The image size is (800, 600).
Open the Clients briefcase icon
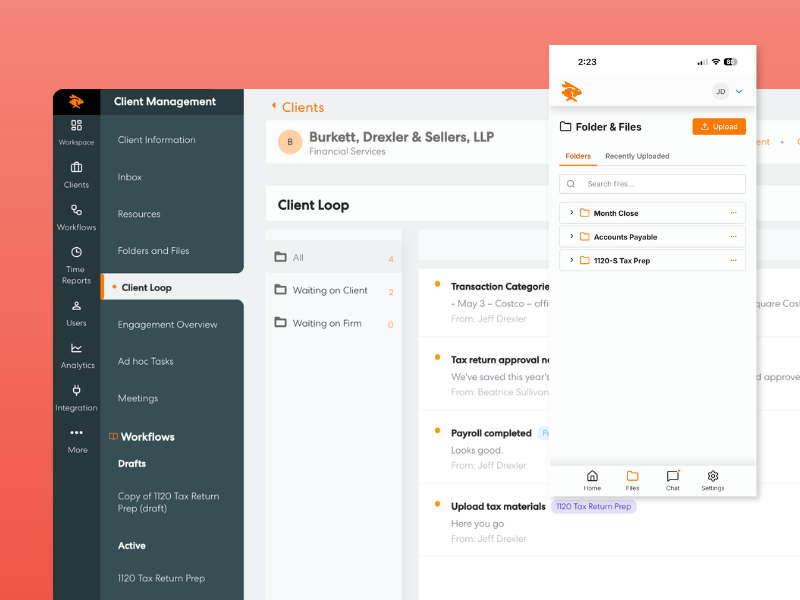point(77,167)
